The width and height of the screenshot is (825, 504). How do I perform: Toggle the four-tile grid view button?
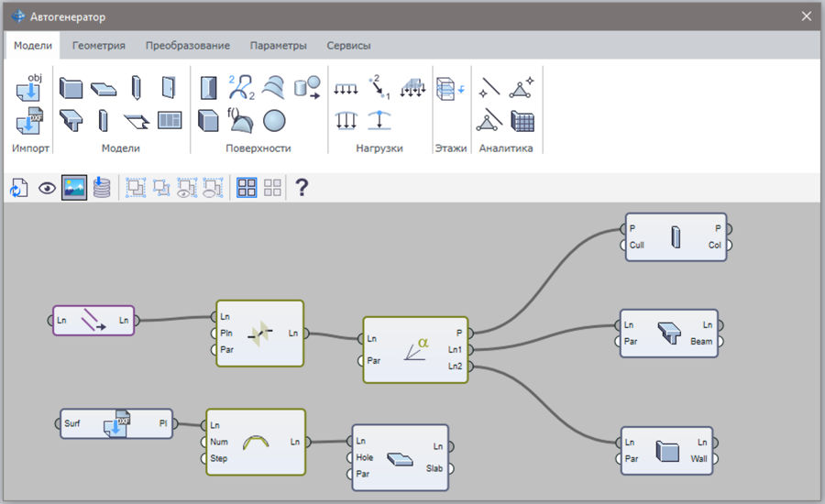247,188
